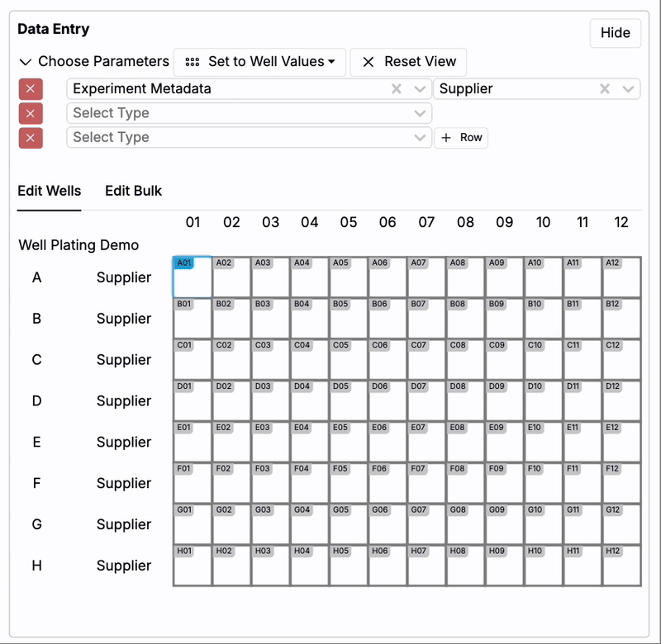The width and height of the screenshot is (661, 644).
Task: Clear the Supplier selection
Action: pyautogui.click(x=605, y=89)
